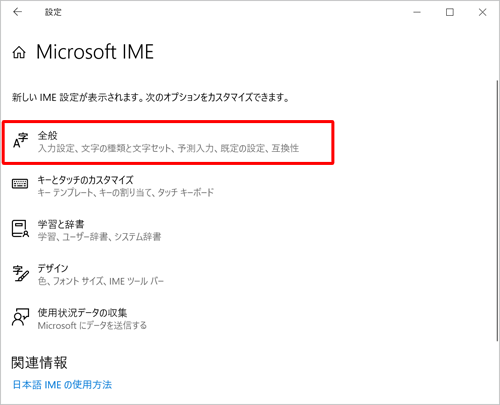The width and height of the screenshot is (500, 405).
Task: Open 使用状況データの収集 settings
Action: click(x=168, y=319)
